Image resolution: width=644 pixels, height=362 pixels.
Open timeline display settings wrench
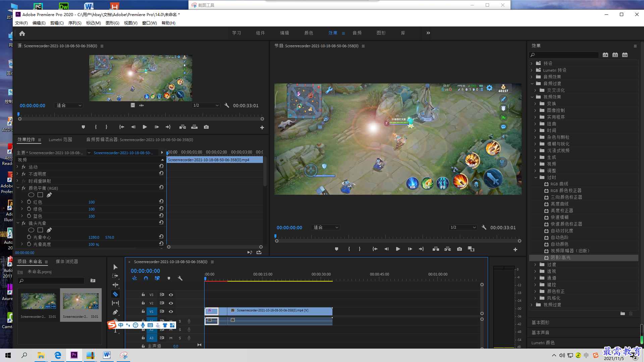[180, 278]
